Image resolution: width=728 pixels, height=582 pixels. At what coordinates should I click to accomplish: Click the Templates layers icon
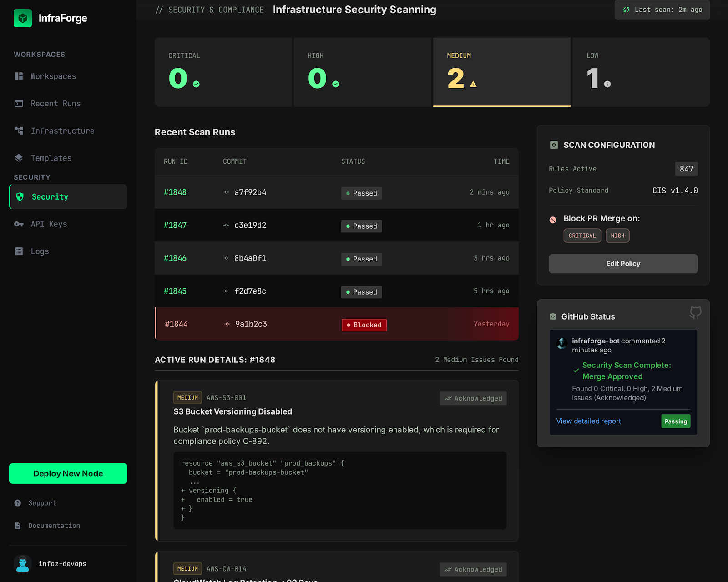(x=19, y=158)
